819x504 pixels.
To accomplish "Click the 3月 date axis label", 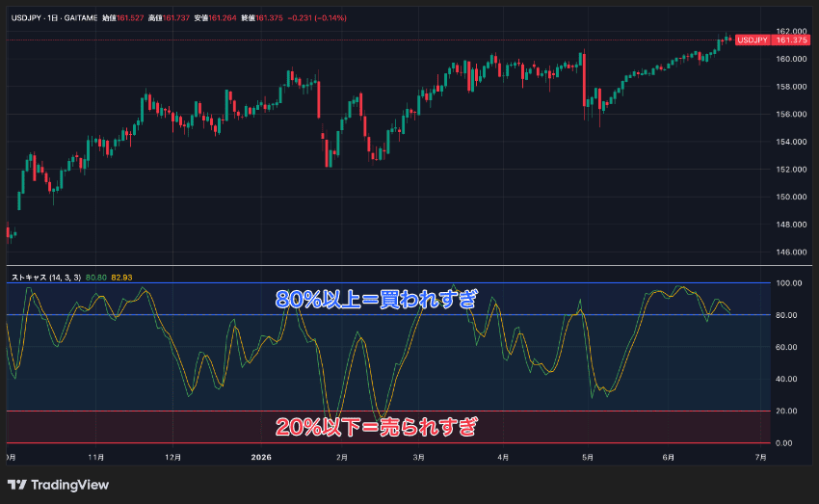I will coord(418,457).
